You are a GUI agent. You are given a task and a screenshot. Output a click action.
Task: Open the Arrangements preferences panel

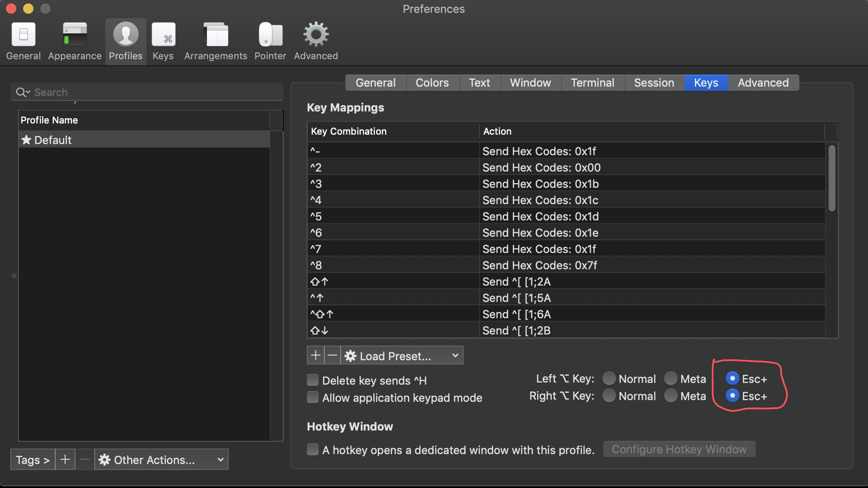point(215,40)
